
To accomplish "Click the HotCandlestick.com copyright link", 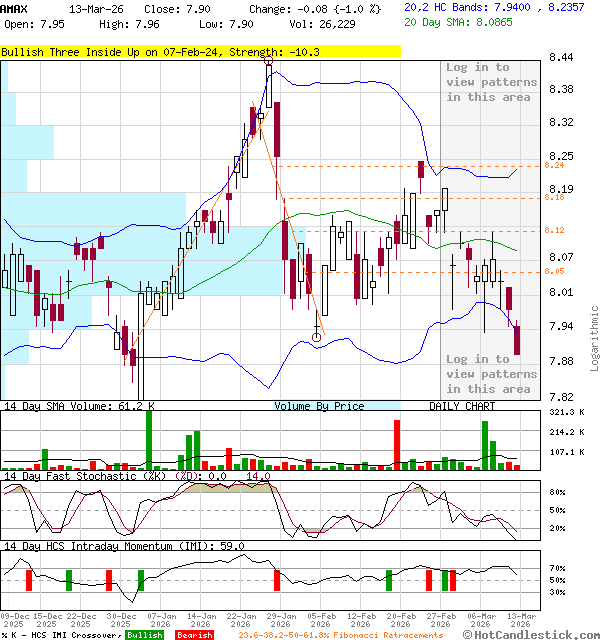I will (x=532, y=634).
